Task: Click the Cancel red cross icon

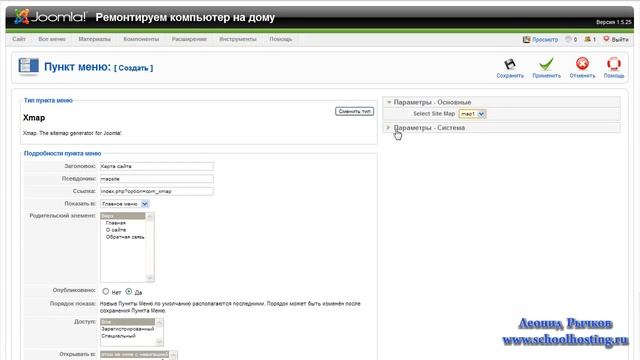Action: pos(582,64)
